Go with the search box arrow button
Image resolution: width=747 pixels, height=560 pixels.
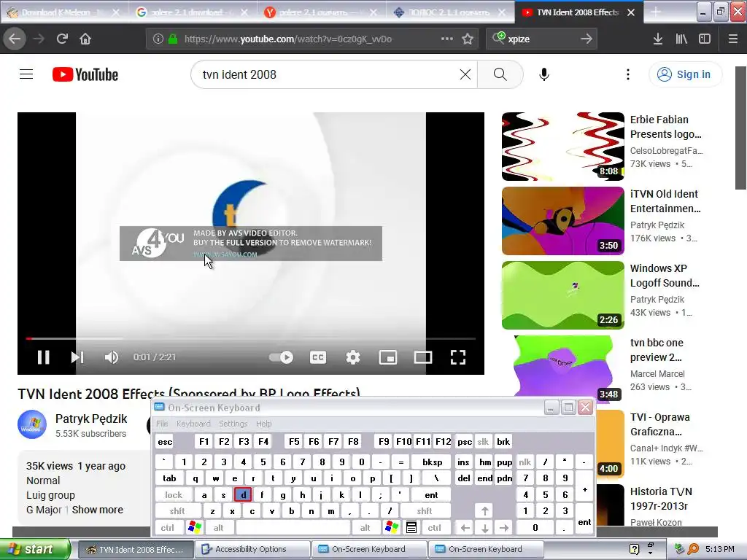coord(587,39)
